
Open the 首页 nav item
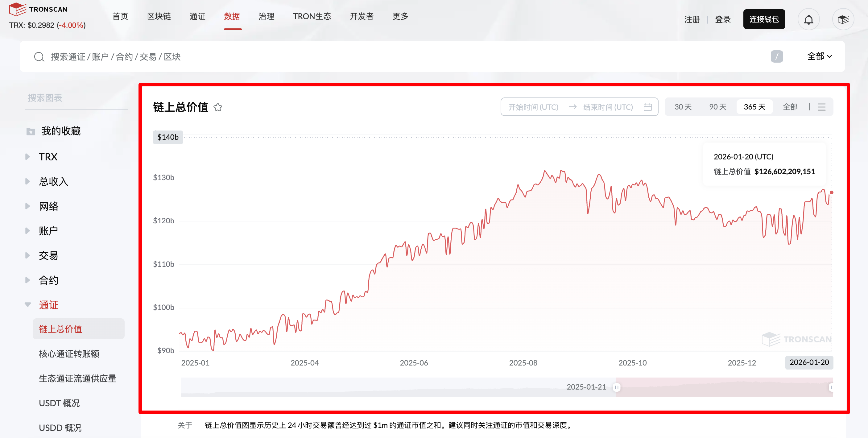click(x=120, y=16)
